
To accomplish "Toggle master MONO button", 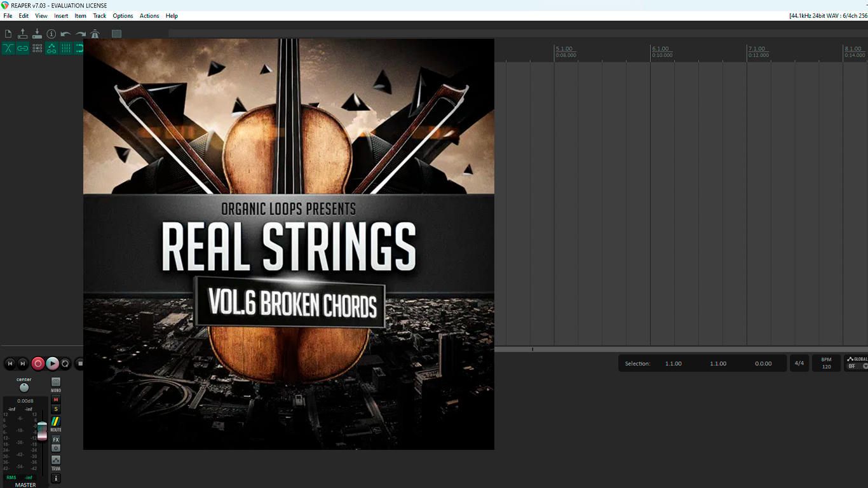I will (x=56, y=381).
